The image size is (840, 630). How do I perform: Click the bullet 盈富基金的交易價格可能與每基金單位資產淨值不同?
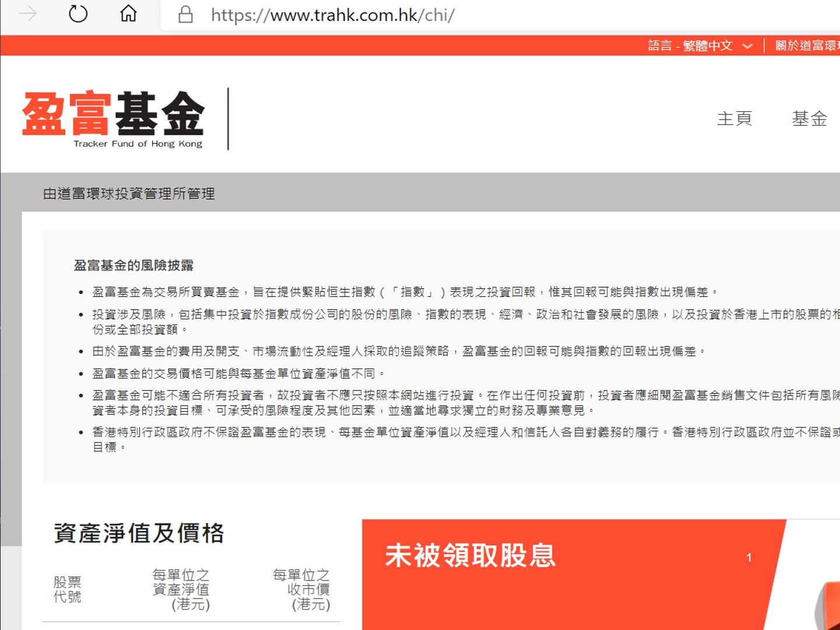pos(239,373)
